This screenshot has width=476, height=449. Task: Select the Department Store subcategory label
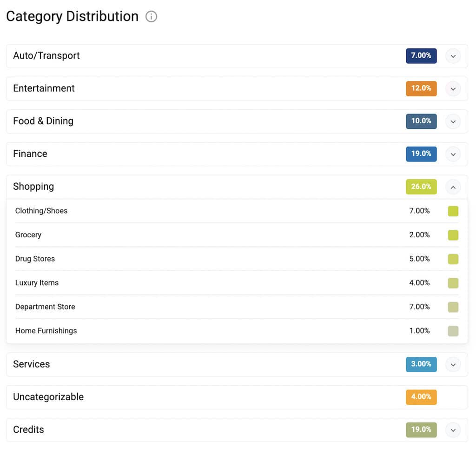(x=45, y=307)
